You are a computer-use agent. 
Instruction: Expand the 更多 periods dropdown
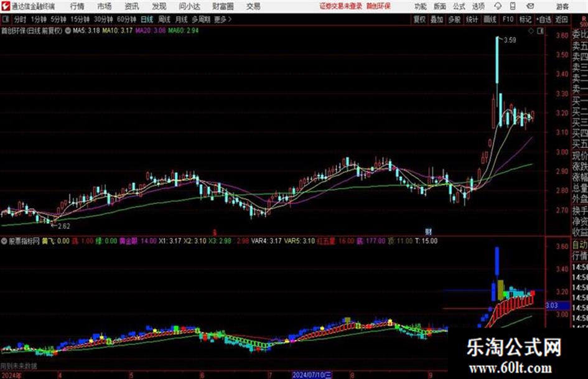tap(223, 19)
